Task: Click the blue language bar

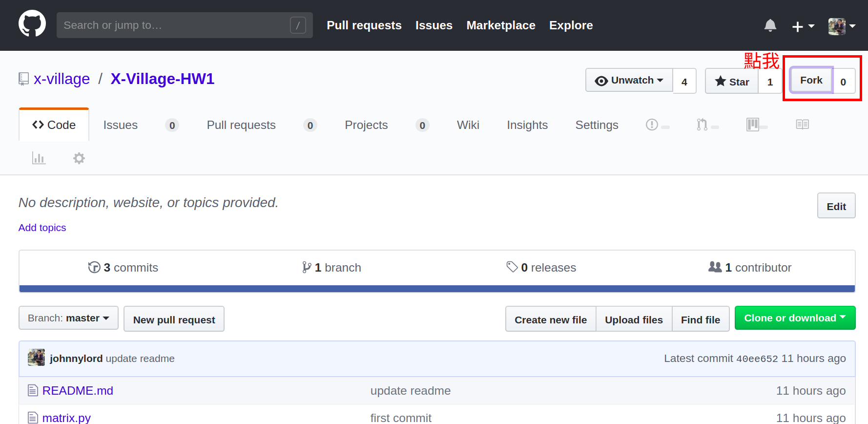Action: click(x=437, y=289)
